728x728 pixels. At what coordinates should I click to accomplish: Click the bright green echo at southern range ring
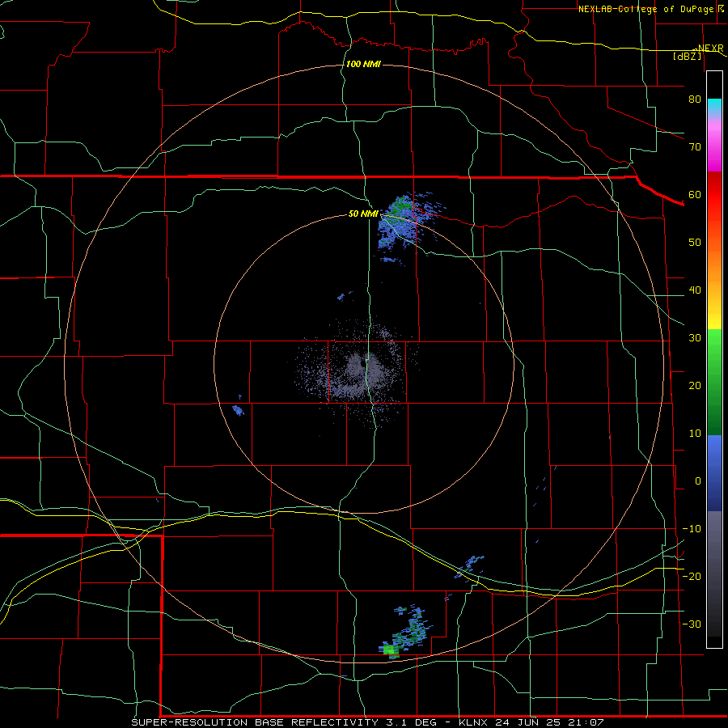pos(391,650)
